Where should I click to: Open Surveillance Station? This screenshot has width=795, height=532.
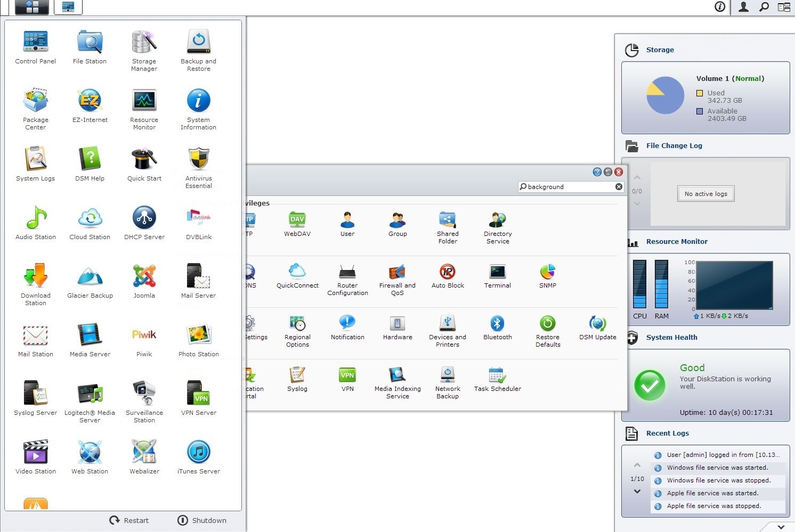[x=144, y=402]
